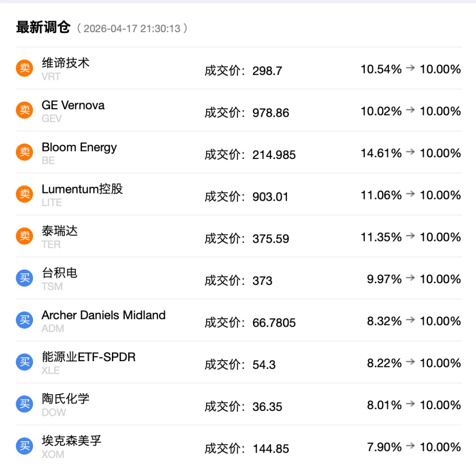
Task: Click the 8.22% to 10.00% position change
Action: [x=413, y=363]
